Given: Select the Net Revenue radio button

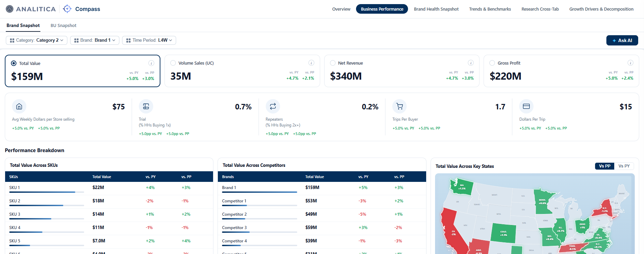Looking at the screenshot, I should 333,63.
